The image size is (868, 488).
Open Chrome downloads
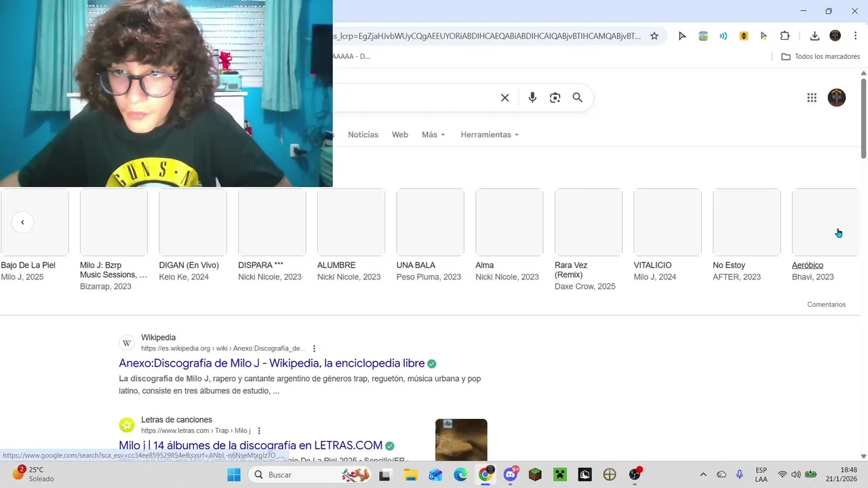pos(815,36)
